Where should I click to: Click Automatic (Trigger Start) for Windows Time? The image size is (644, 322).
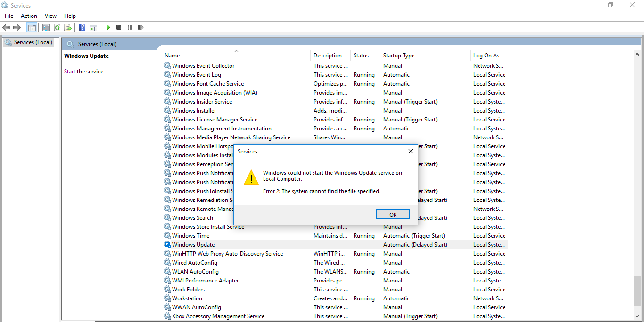pyautogui.click(x=414, y=236)
